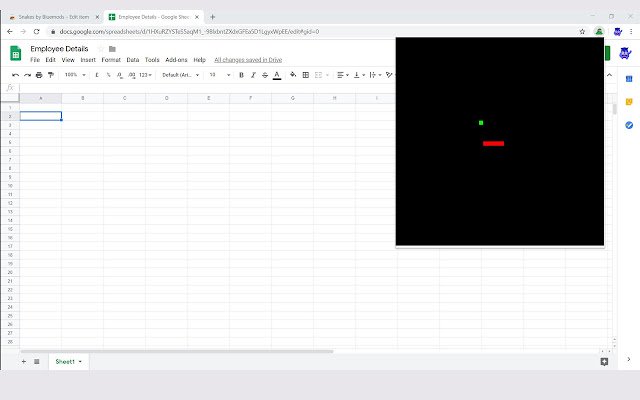Open the Sheet1 tab dropdown arrow
The width and height of the screenshot is (640, 400).
tap(80, 362)
